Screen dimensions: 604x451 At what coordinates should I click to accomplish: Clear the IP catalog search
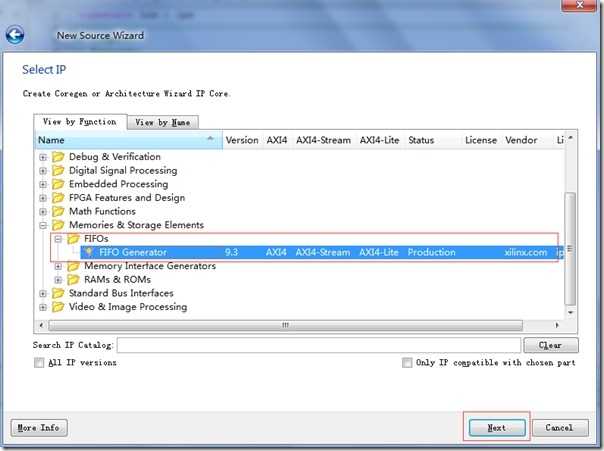(x=551, y=345)
